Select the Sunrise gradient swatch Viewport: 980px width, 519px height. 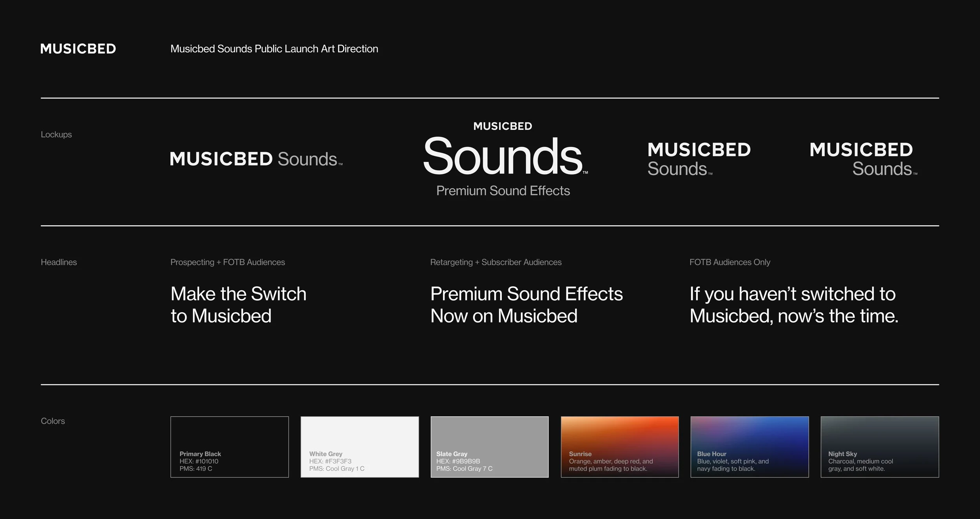pyautogui.click(x=619, y=446)
